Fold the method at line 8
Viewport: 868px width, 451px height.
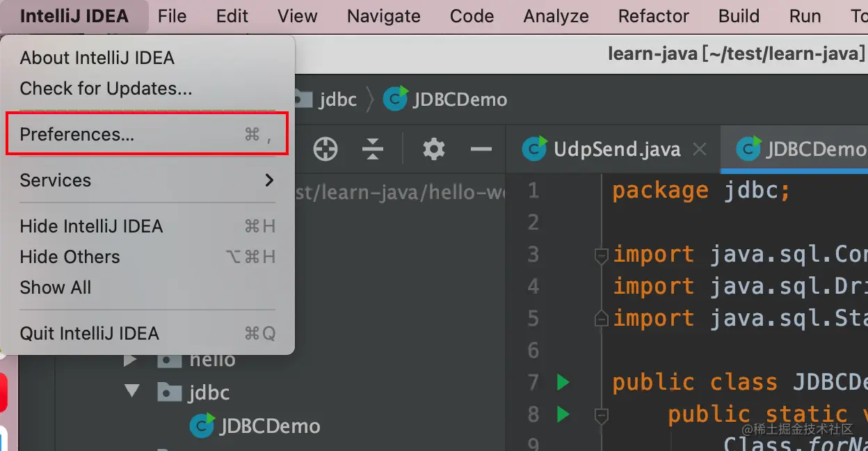point(602,416)
